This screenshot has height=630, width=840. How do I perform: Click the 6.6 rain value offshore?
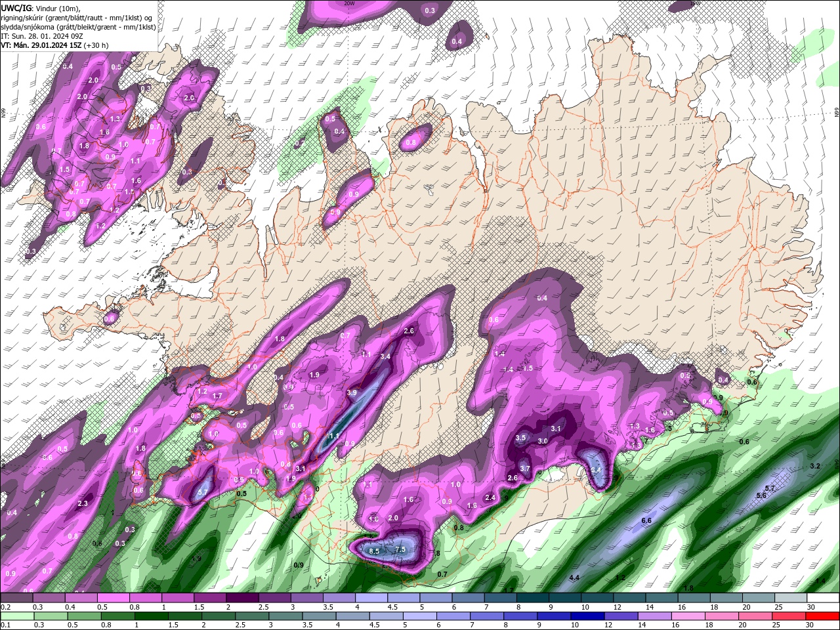646,520
